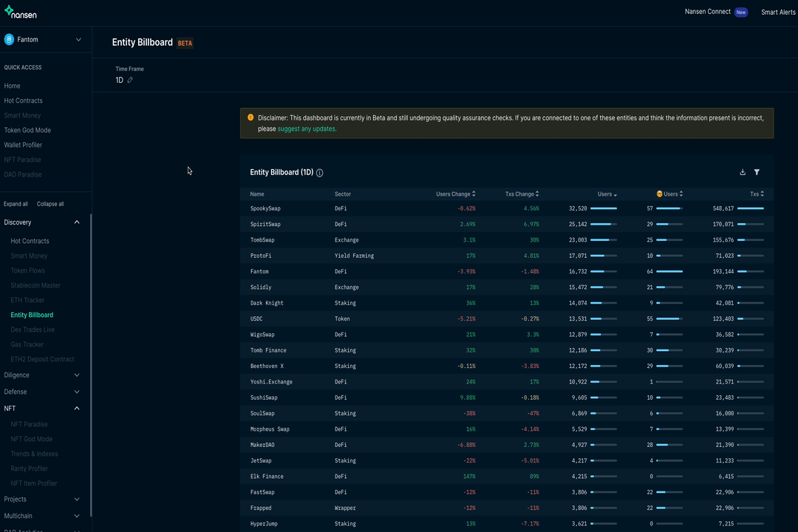
Task: Click Expand all
Action: point(16,204)
